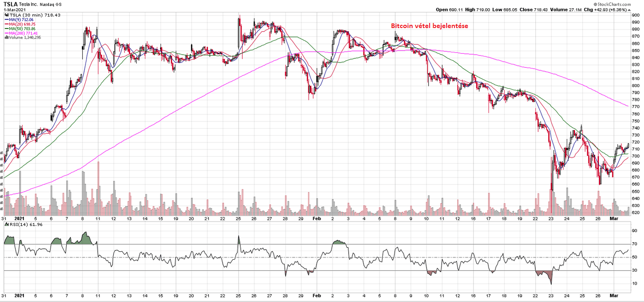Image resolution: width=644 pixels, height=302 pixels.
Task: Click the 620 price axis label
Action: tap(636, 213)
